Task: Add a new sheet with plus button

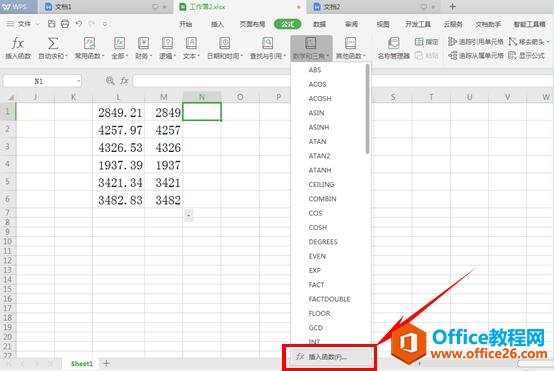Action: (x=106, y=363)
